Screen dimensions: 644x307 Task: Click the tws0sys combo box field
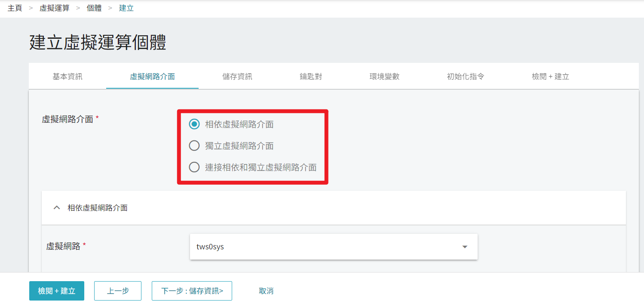coord(334,247)
